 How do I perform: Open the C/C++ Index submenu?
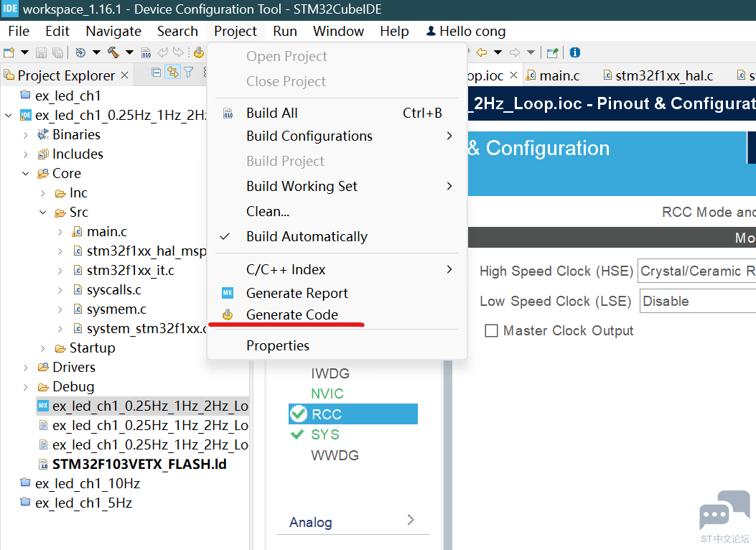tap(337, 269)
